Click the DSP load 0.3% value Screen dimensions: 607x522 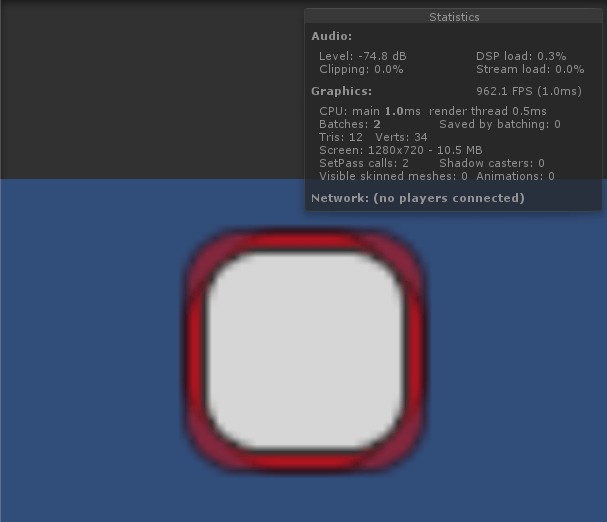coord(521,56)
